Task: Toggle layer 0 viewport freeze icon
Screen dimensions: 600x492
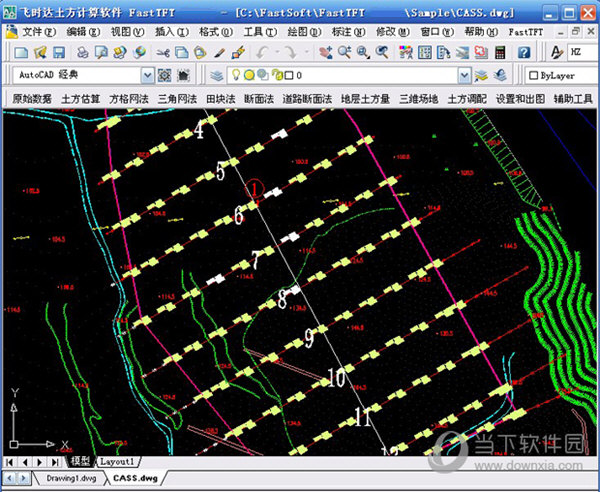Action: 262,75
